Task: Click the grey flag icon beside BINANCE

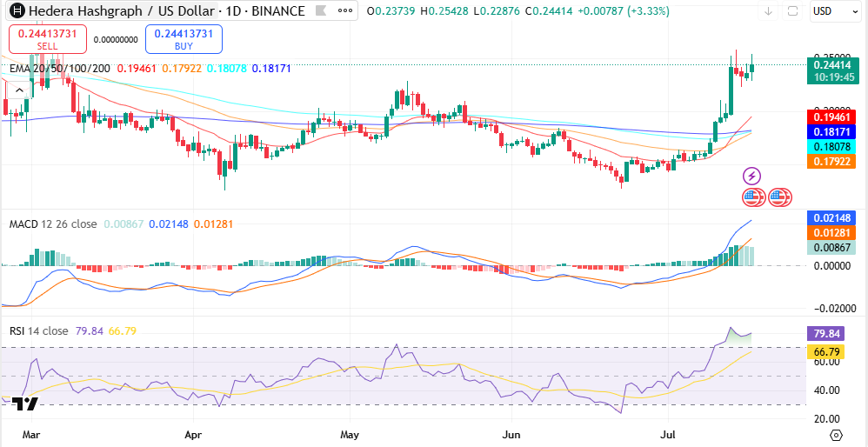Action: coord(320,10)
